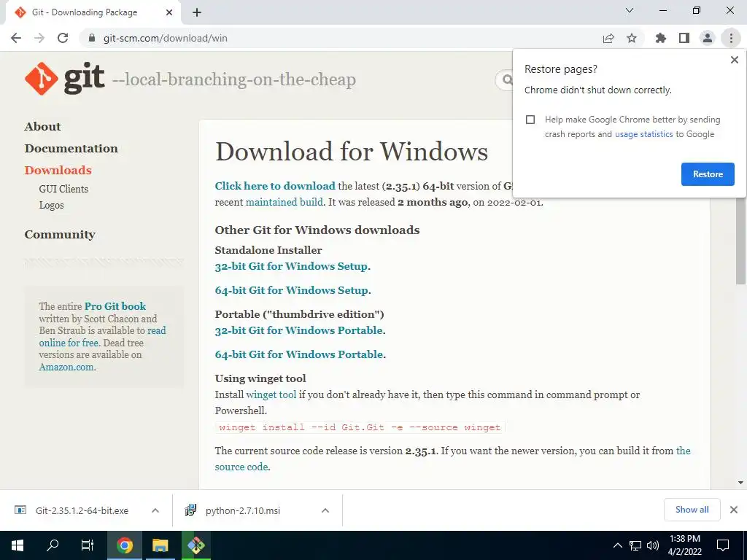Click the Git installer taskbar icon

(x=196, y=545)
